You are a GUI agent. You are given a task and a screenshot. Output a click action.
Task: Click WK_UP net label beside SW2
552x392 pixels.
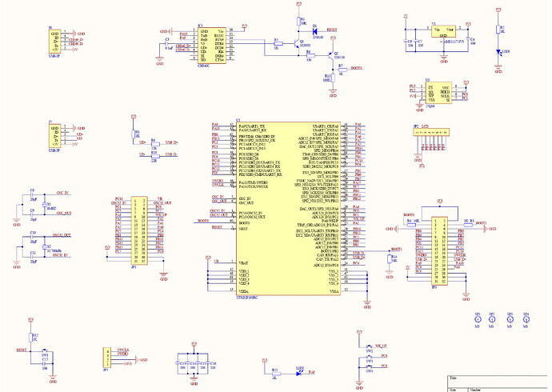point(382,346)
